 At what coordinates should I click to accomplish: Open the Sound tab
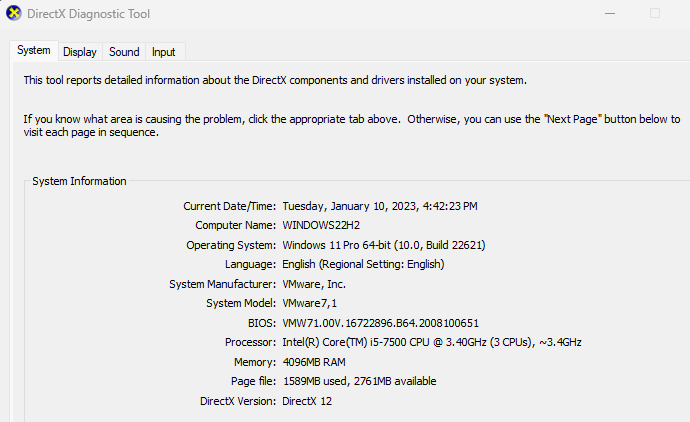click(x=124, y=51)
